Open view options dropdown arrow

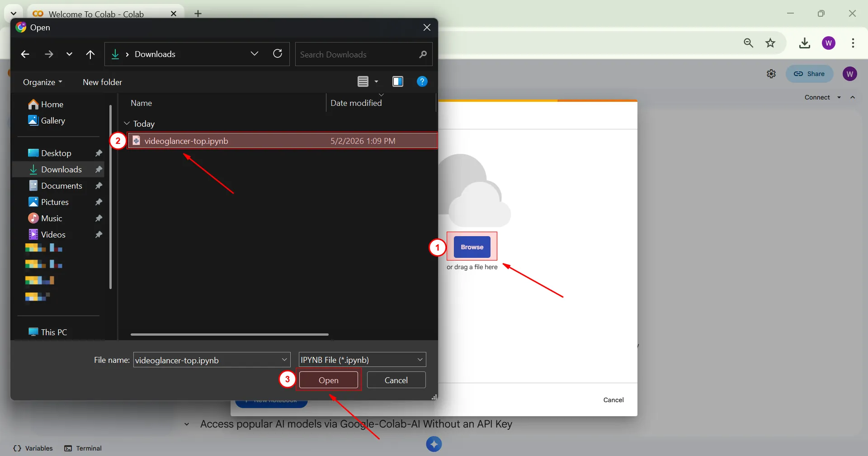(376, 82)
